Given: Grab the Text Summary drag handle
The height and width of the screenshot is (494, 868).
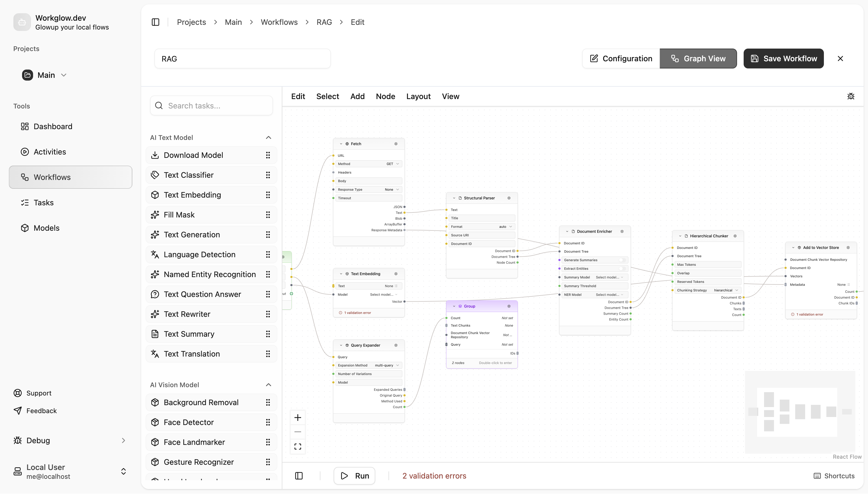Looking at the screenshot, I should click(x=268, y=334).
